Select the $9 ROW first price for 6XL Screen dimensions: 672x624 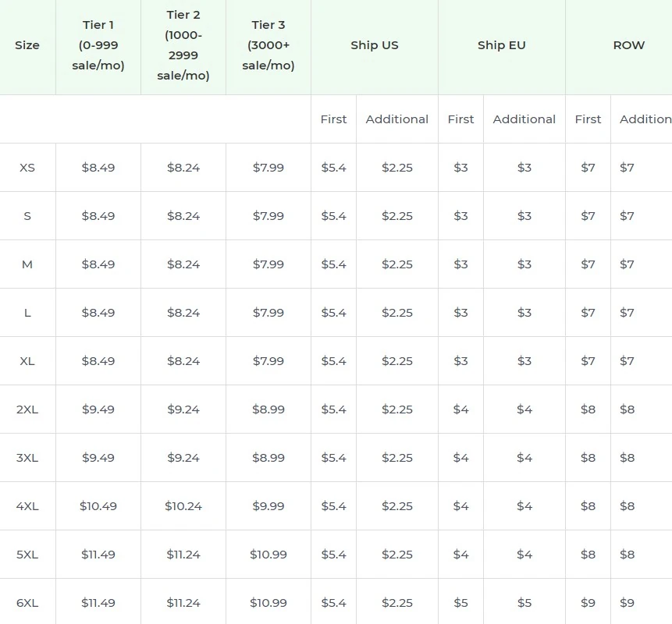click(587, 602)
